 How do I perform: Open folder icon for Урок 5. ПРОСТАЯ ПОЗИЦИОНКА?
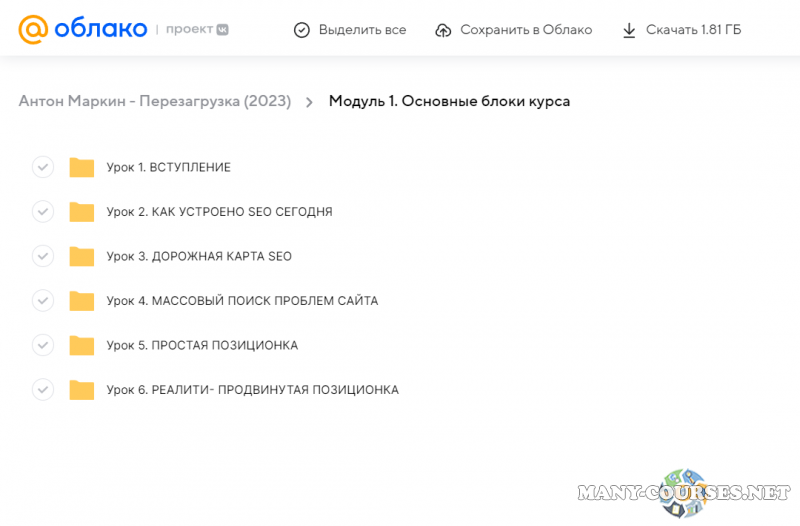click(x=81, y=345)
